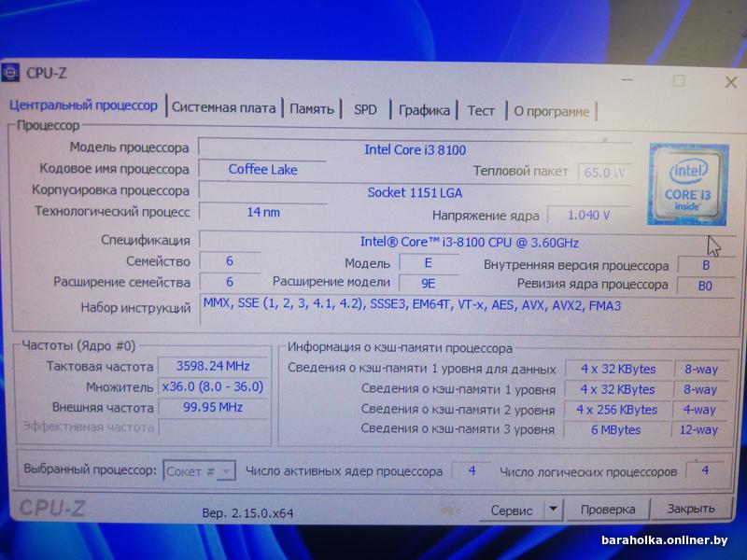The width and height of the screenshot is (747, 560).
Task: Click the active cores count field
Action: [x=472, y=471]
